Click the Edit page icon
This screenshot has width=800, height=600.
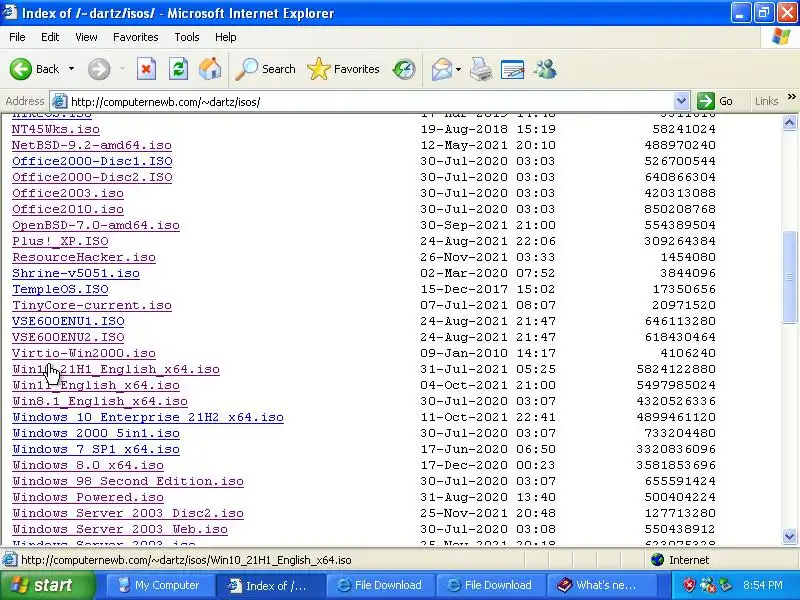pyautogui.click(x=513, y=69)
